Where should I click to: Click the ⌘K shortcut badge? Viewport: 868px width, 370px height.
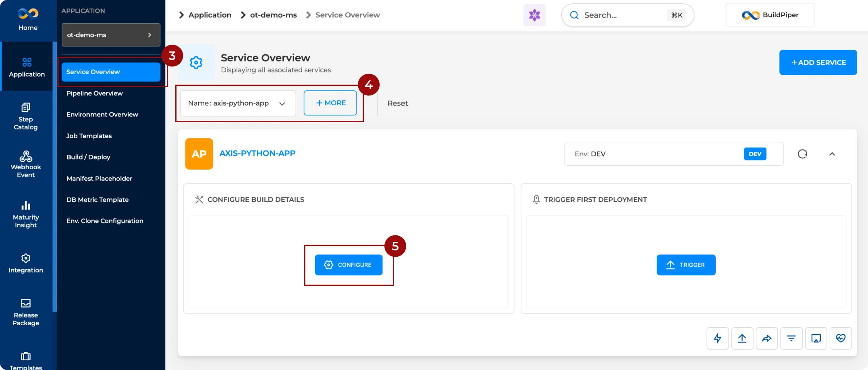pos(677,15)
